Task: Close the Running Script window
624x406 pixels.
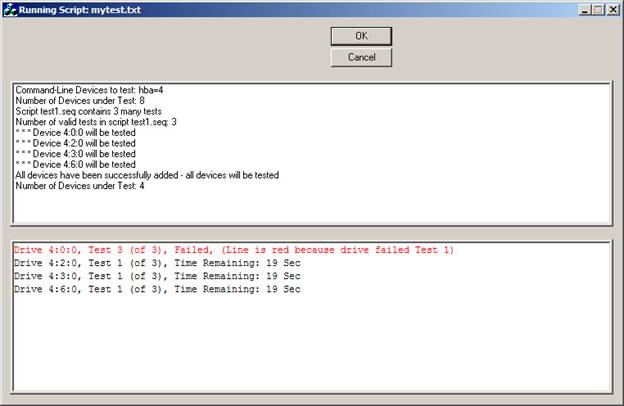Action: tap(614, 9)
